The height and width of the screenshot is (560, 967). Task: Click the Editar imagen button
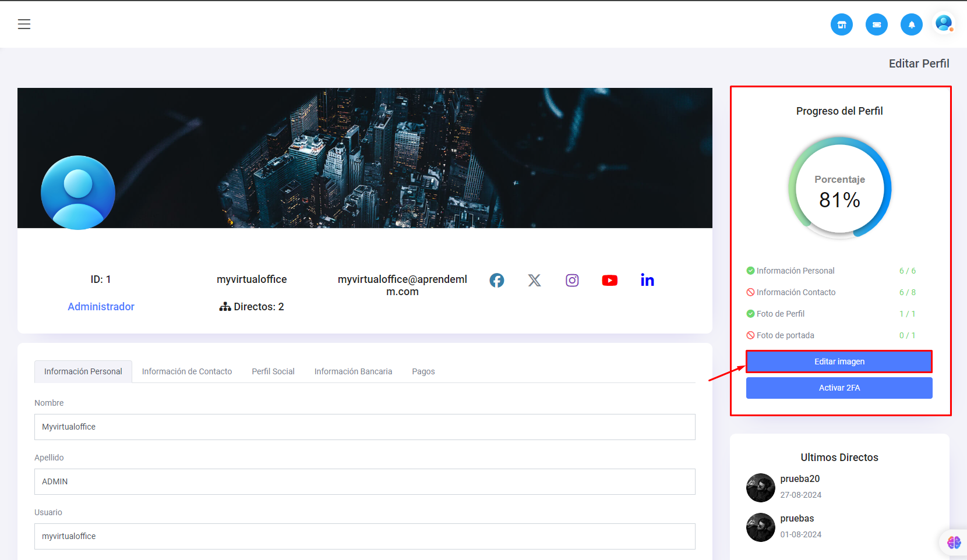839,361
